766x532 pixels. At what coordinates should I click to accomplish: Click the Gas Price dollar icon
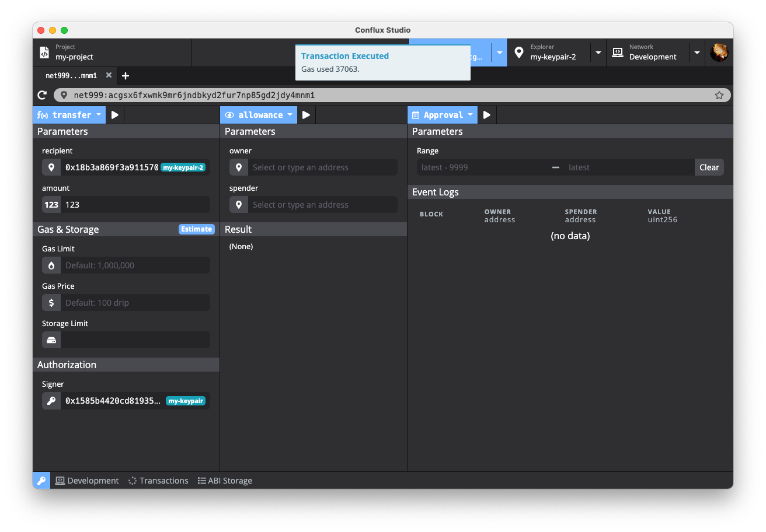pyautogui.click(x=51, y=303)
